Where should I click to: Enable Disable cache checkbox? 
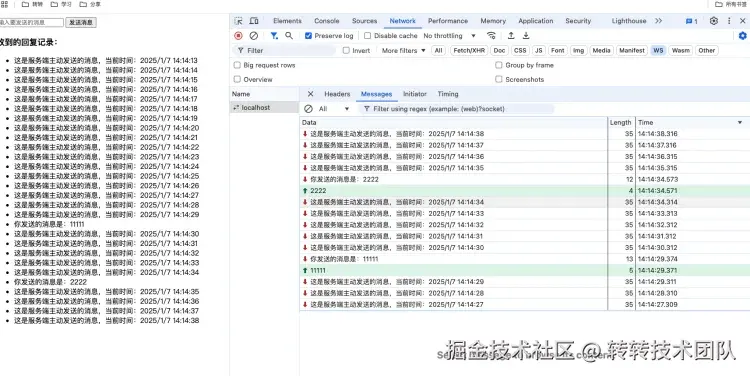click(x=367, y=36)
